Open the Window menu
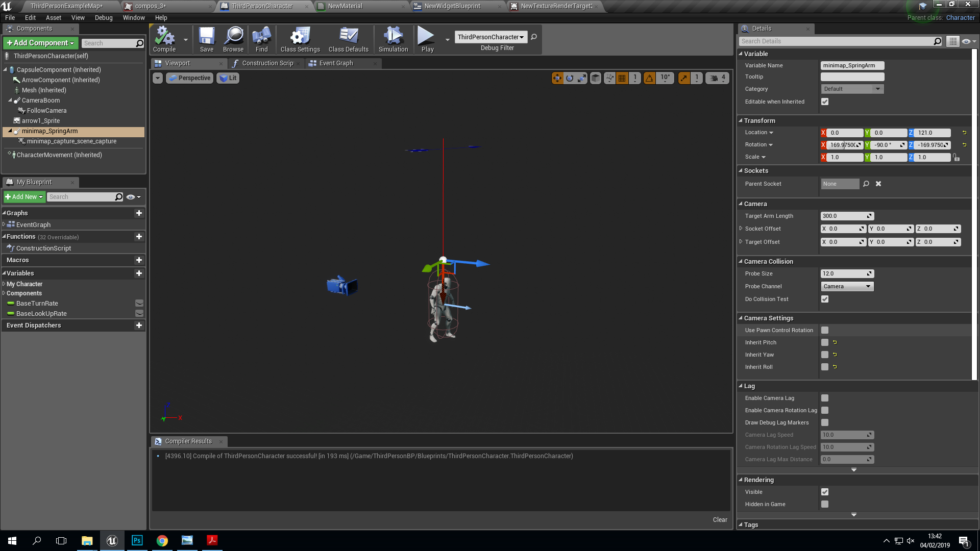980x551 pixels. (x=134, y=17)
